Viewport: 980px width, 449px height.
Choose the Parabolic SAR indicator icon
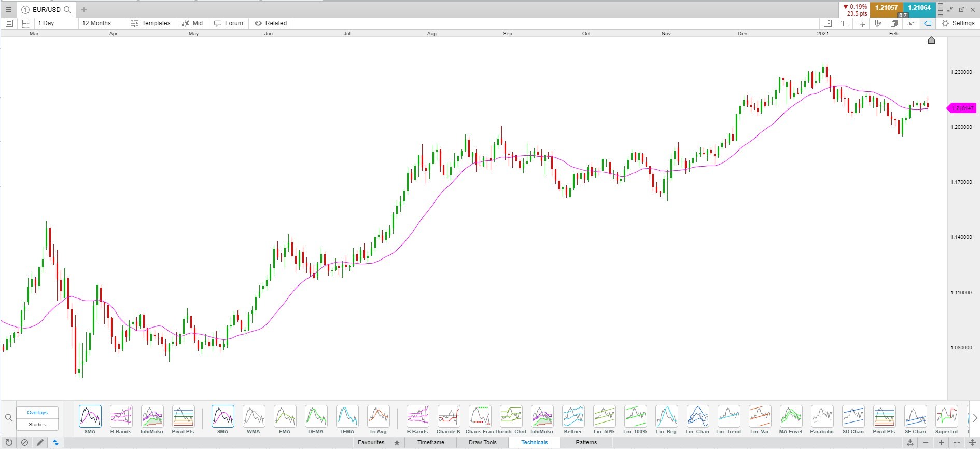[x=822, y=419]
